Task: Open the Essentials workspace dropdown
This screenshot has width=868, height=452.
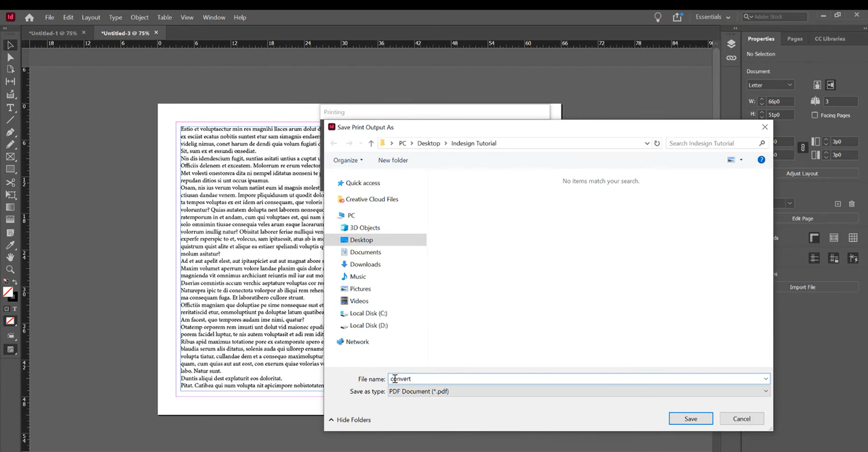Action: coord(713,17)
